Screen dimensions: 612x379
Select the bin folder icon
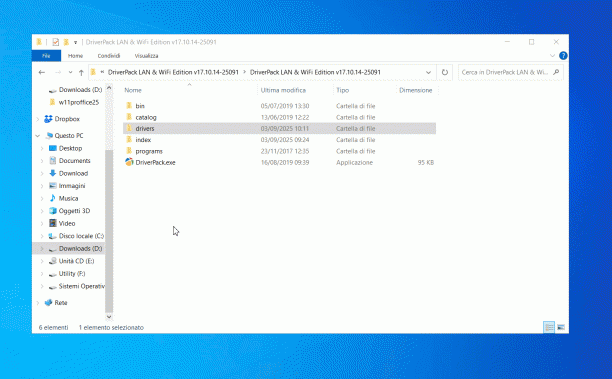129,106
